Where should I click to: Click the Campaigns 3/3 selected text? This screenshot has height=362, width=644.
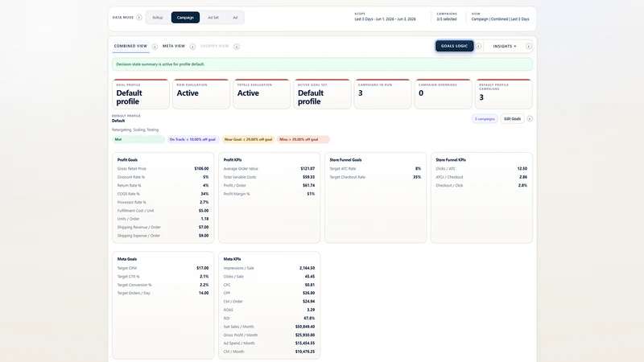(447, 19)
